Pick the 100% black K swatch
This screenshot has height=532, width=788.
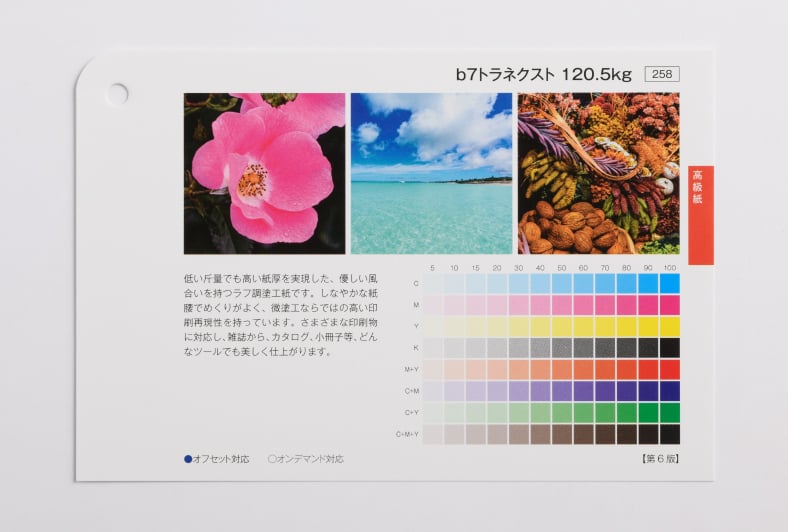click(x=669, y=348)
